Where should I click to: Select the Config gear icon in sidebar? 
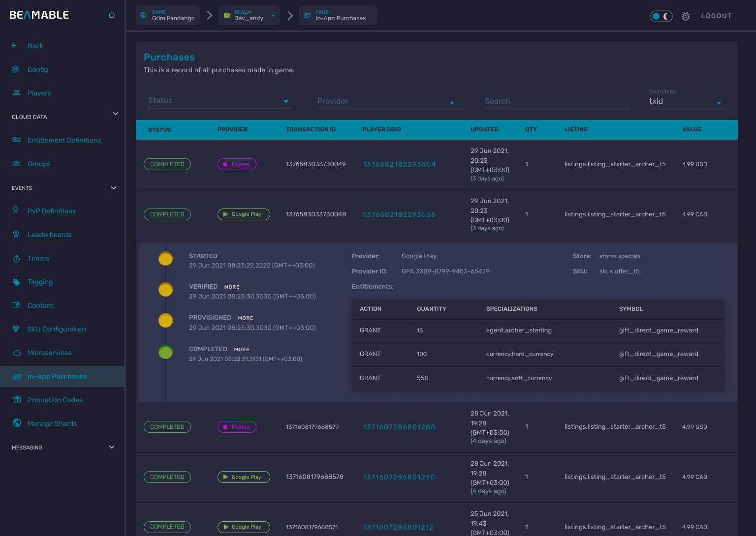pos(15,69)
